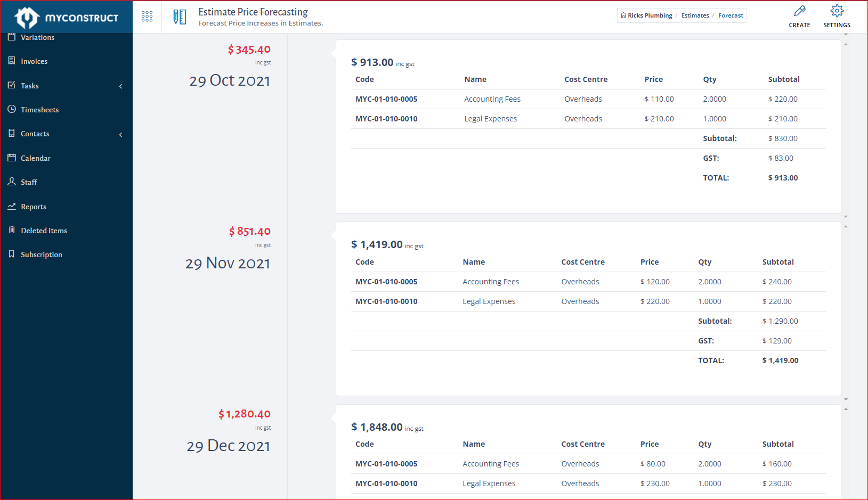Click the $ 1,280.40 forecast amount
The width and height of the screenshot is (868, 500).
245,414
